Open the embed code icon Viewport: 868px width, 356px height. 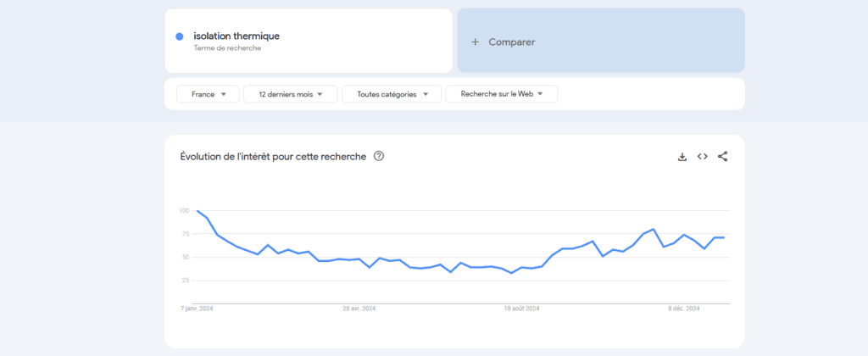pos(702,157)
